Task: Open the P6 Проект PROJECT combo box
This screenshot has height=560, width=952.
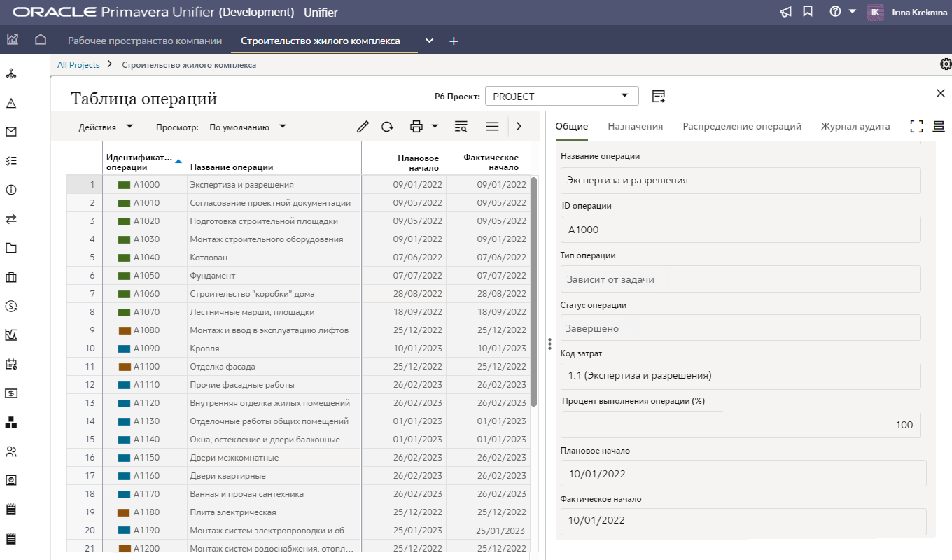Action: click(x=561, y=96)
